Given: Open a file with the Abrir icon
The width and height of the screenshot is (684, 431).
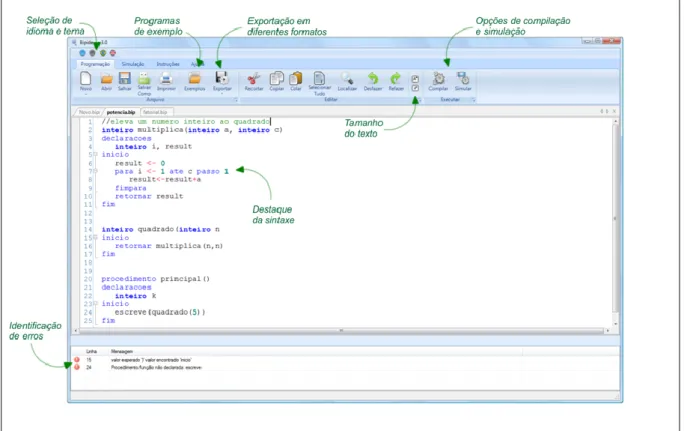Looking at the screenshot, I should point(106,79).
